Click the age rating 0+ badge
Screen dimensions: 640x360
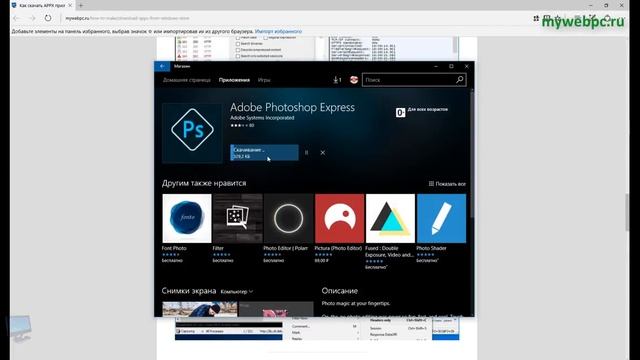[x=400, y=112]
